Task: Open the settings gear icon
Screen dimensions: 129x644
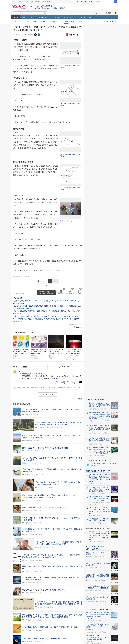Action: [115, 13]
